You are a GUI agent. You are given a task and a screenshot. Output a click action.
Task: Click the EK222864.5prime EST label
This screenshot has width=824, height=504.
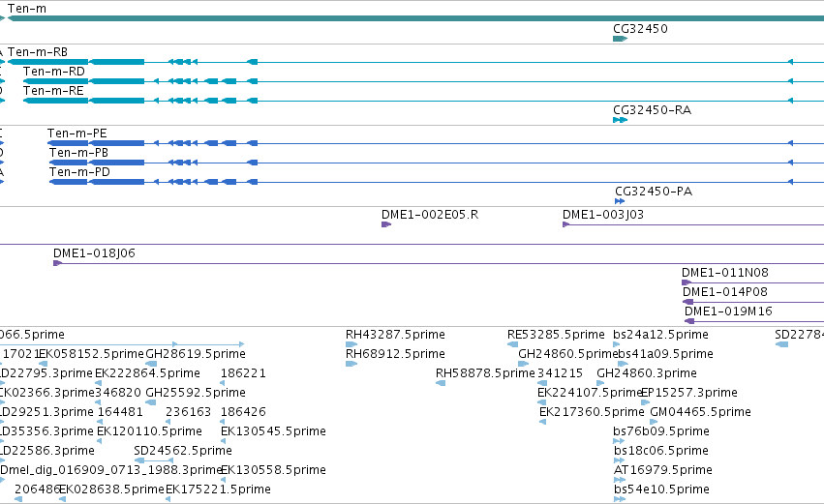[148, 373]
